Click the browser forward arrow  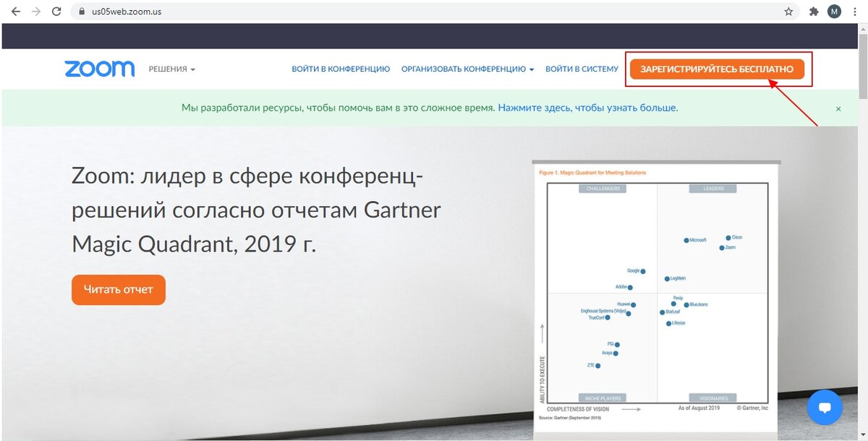pos(36,12)
